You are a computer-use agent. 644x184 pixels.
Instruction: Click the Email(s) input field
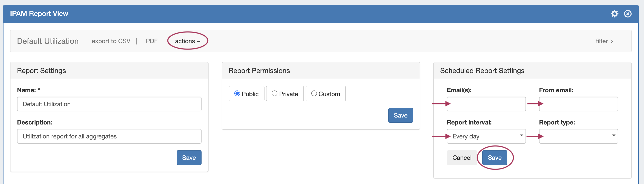[x=486, y=104]
